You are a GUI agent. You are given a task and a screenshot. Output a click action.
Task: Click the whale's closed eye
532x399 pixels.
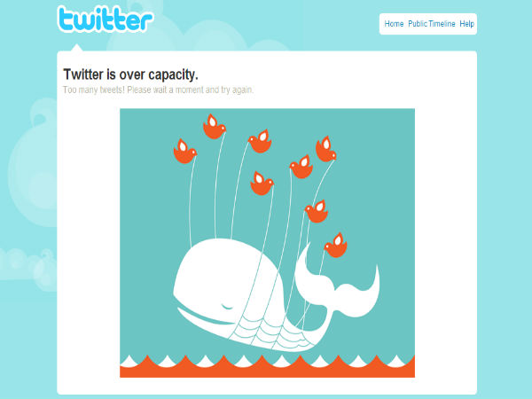click(227, 307)
